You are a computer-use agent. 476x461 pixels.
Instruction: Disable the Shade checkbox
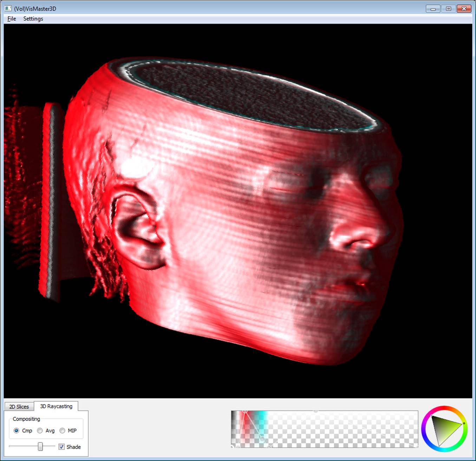pyautogui.click(x=61, y=447)
